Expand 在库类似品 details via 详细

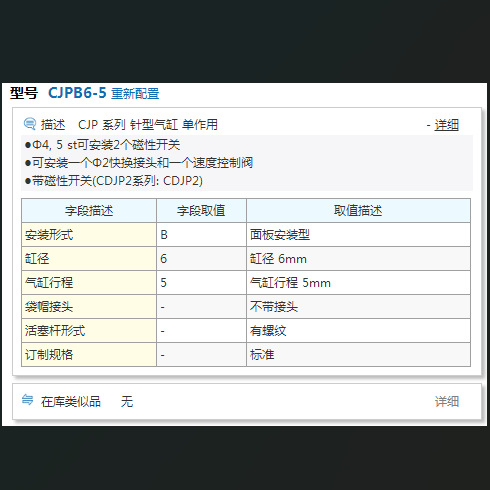447,402
